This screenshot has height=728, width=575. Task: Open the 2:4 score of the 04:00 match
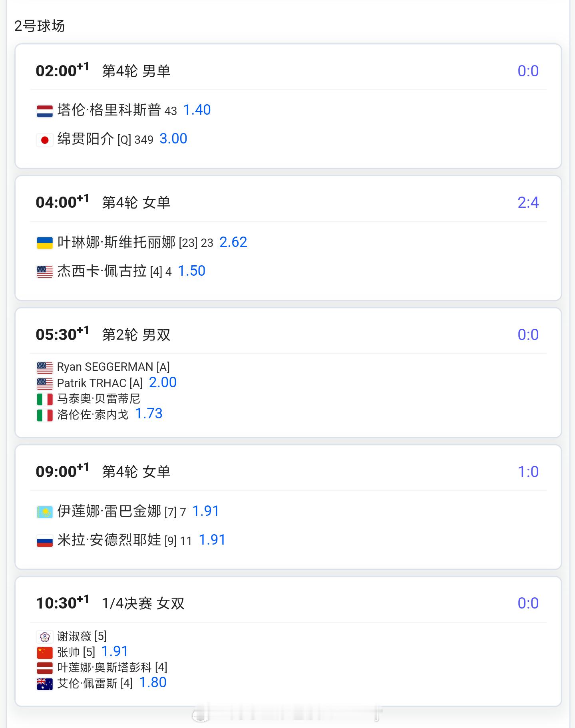pyautogui.click(x=528, y=203)
